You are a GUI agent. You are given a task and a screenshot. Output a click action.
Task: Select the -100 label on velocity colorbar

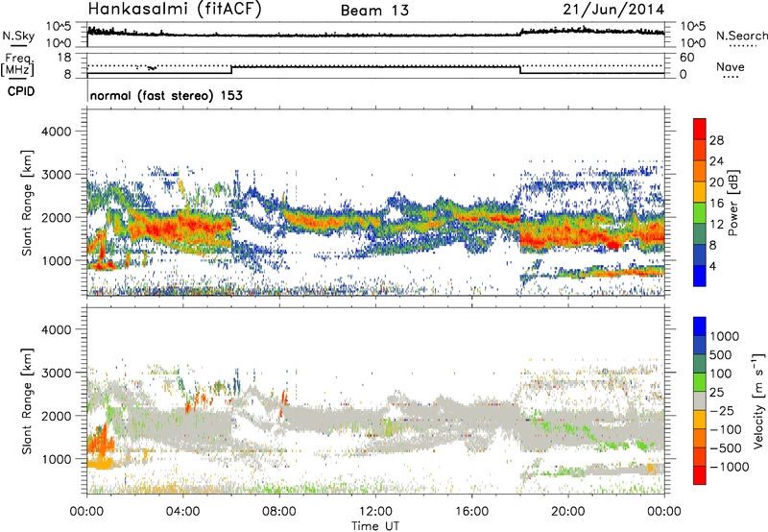tap(726, 429)
